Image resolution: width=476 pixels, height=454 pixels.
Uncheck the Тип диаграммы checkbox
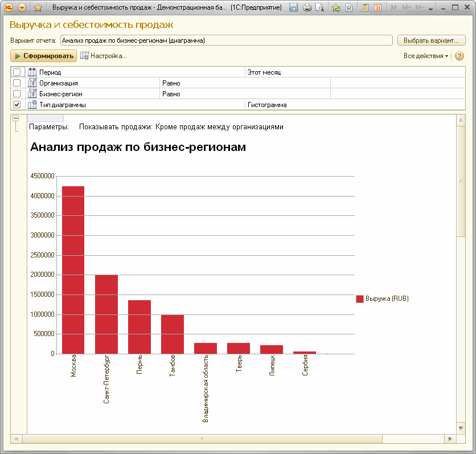17,105
